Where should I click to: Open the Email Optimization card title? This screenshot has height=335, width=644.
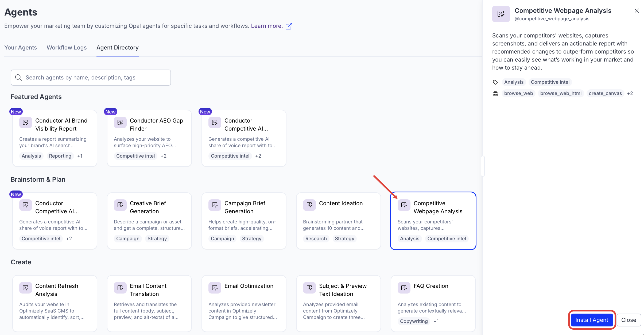(249, 286)
